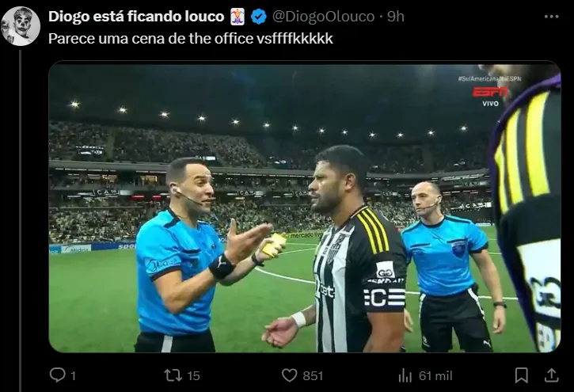Open view analytics bar-chart icon
The image size is (574, 392).
point(405,375)
